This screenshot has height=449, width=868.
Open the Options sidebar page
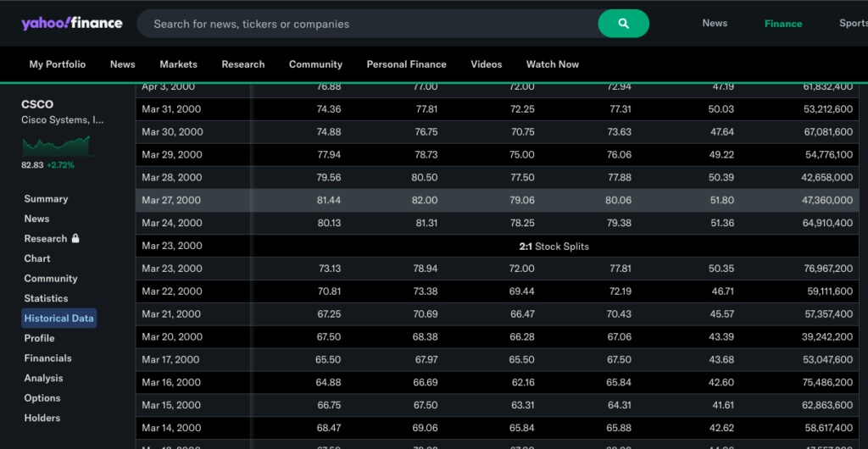42,398
